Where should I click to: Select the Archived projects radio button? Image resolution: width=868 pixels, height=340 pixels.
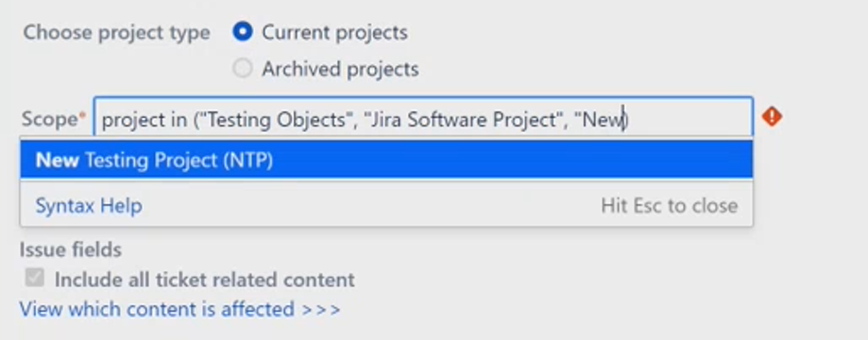243,69
